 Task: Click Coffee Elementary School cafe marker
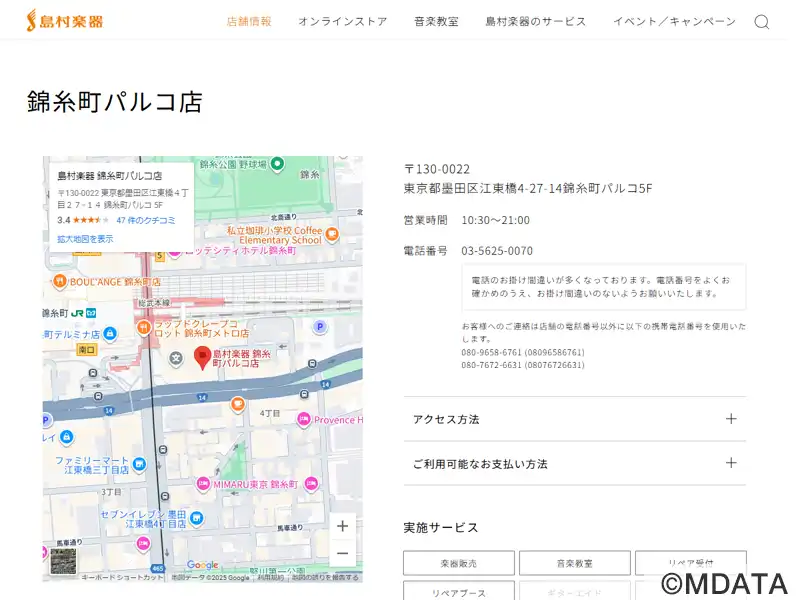click(332, 235)
